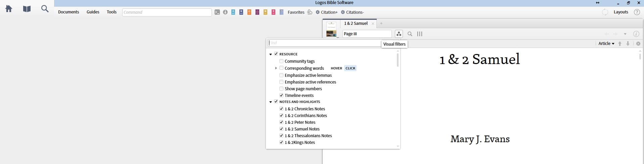Set Corresponding words to CLICK
Screen dimensions: 644x164
point(350,68)
